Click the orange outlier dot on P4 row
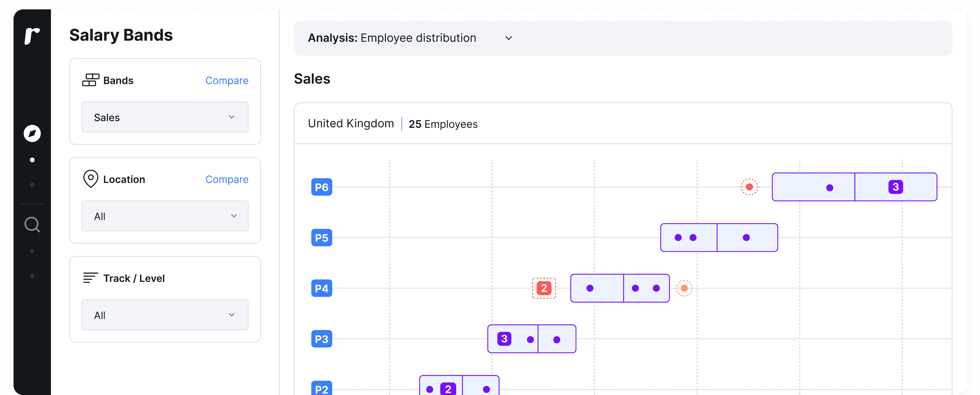 (684, 288)
